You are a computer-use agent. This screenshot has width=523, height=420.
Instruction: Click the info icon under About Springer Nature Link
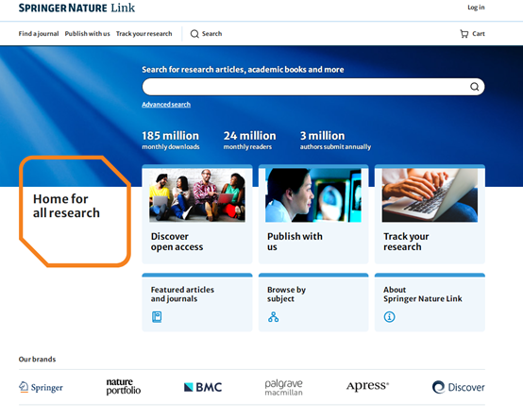coord(389,316)
